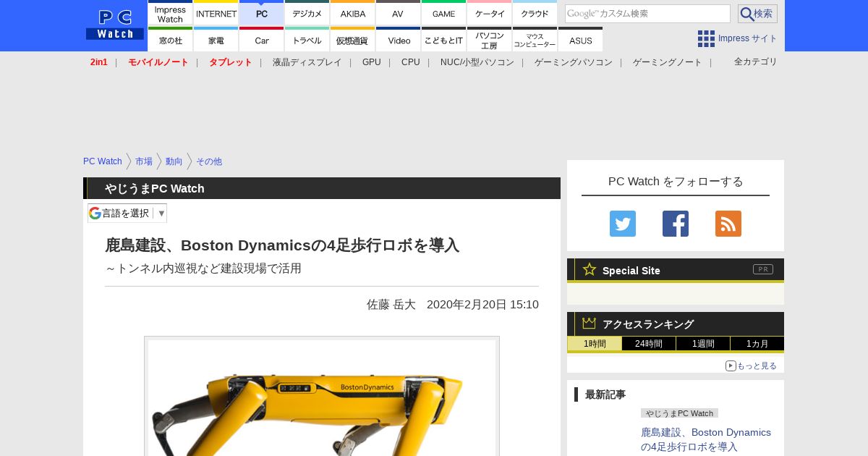Click the PC Watch logo
The height and width of the screenshot is (456, 868).
pos(114,25)
